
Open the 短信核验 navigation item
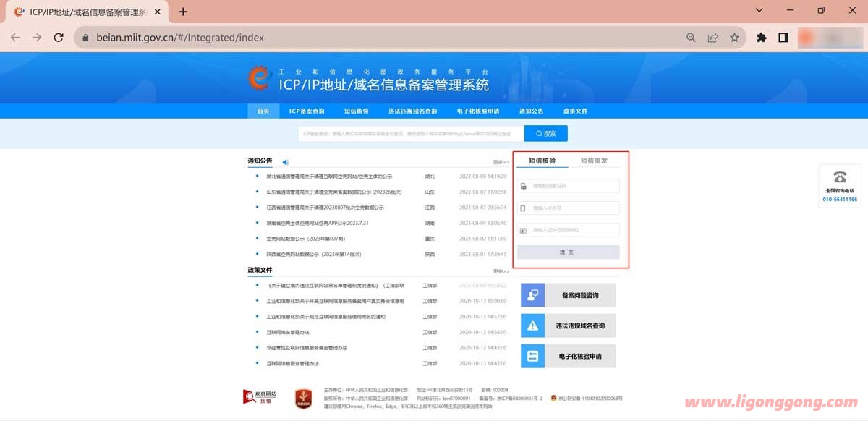pos(357,111)
